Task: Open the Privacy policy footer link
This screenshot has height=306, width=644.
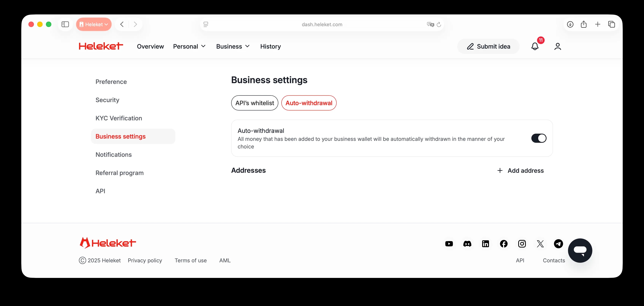Action: [145, 260]
